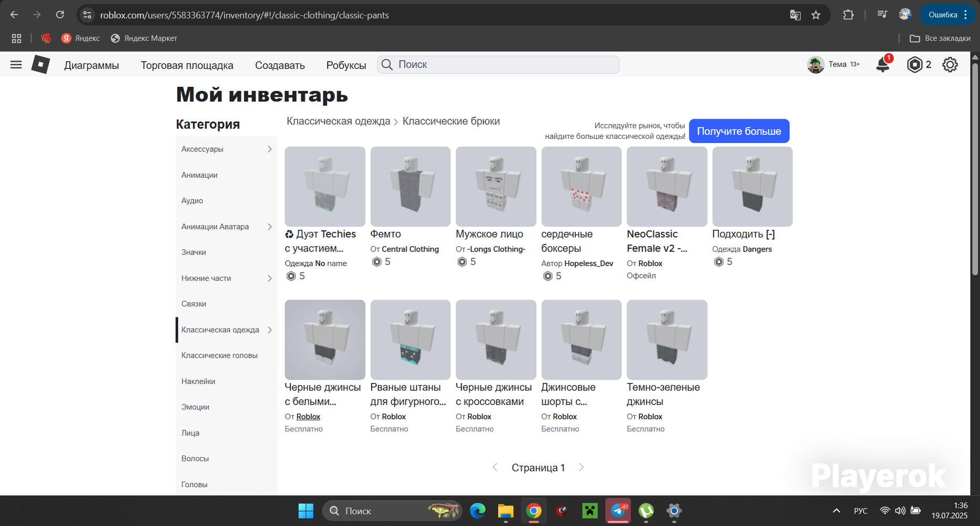
Task: Open the Робуксы menu item
Action: (x=346, y=65)
